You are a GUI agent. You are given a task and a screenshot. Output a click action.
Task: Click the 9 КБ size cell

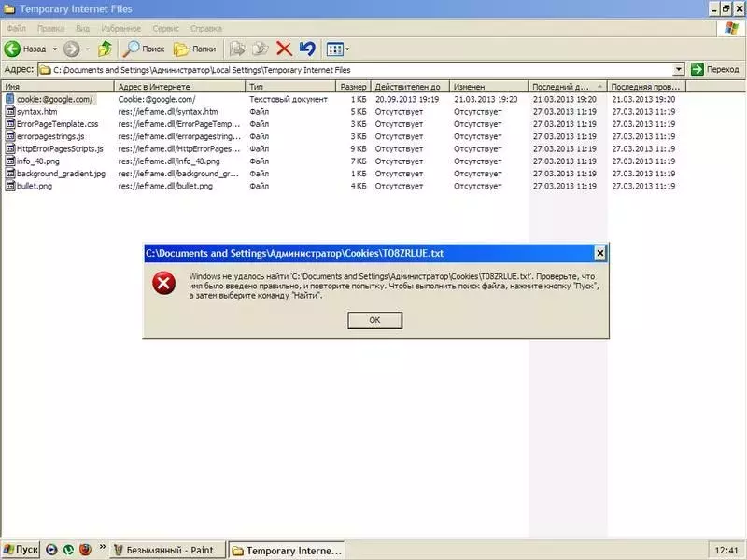click(x=359, y=148)
